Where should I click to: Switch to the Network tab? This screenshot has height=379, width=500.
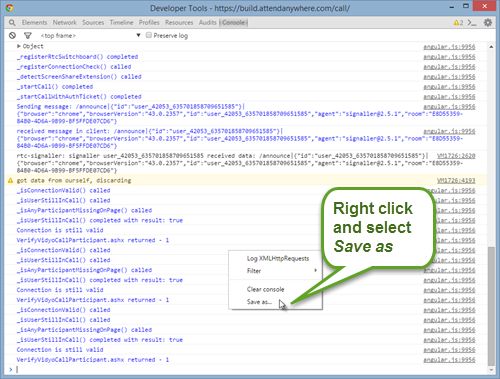click(x=65, y=22)
